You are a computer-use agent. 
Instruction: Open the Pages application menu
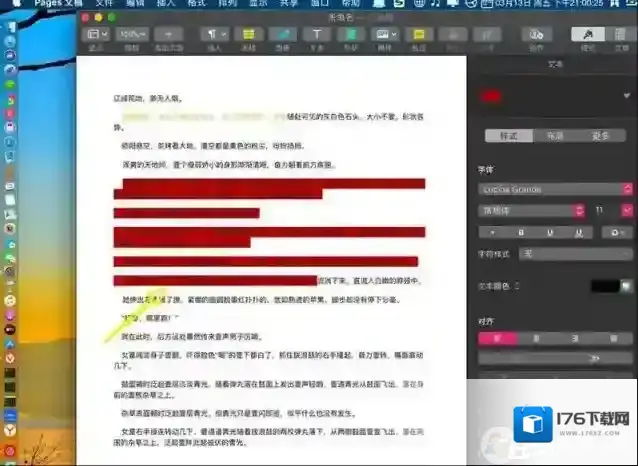(x=58, y=4)
